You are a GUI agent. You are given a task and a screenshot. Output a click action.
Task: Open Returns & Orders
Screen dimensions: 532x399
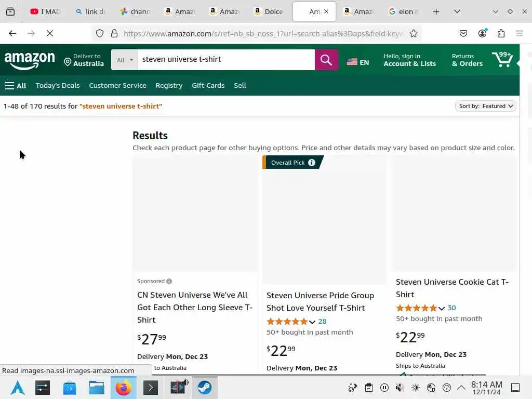[467, 60]
